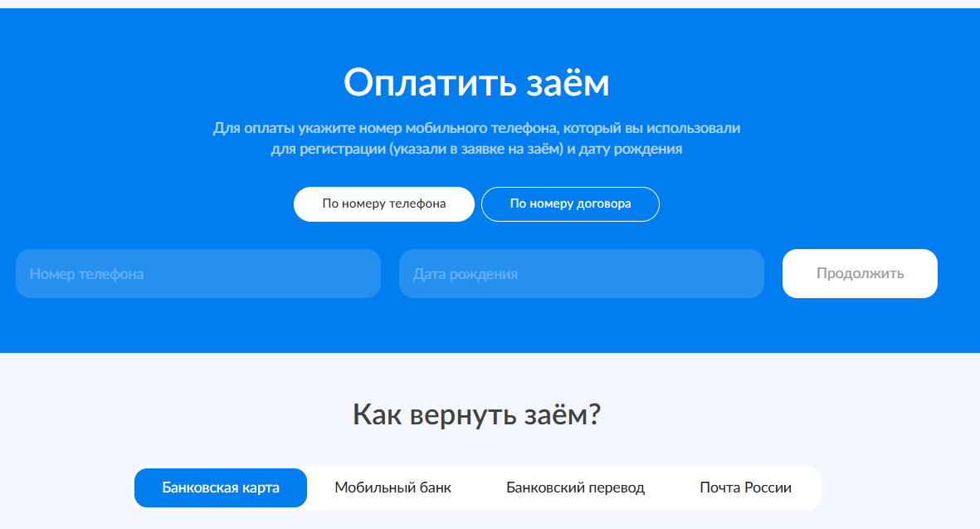Show the 'Почта России' repayment method
980x529 pixels.
[x=745, y=487]
